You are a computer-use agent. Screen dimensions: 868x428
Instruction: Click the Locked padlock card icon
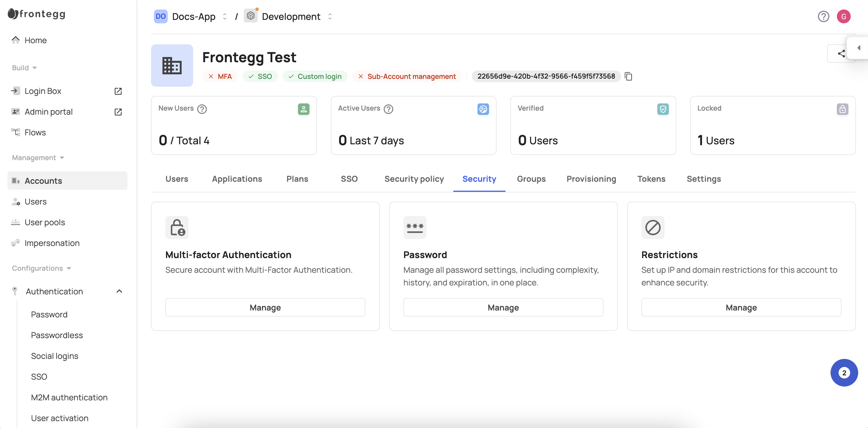tap(843, 109)
